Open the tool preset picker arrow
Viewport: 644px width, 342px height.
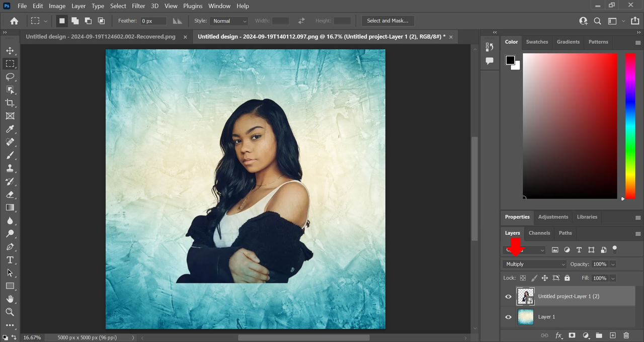46,21
